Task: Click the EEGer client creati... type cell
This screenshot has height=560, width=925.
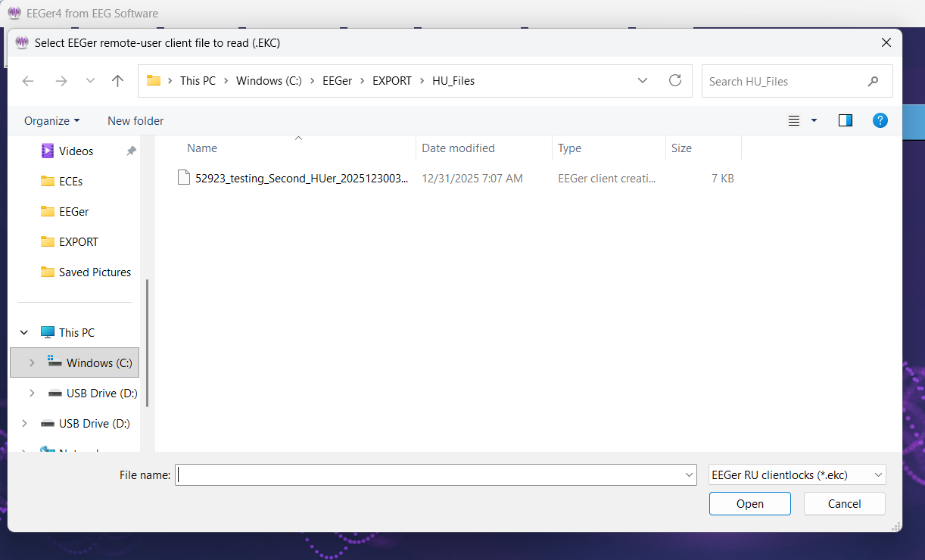Action: point(607,179)
